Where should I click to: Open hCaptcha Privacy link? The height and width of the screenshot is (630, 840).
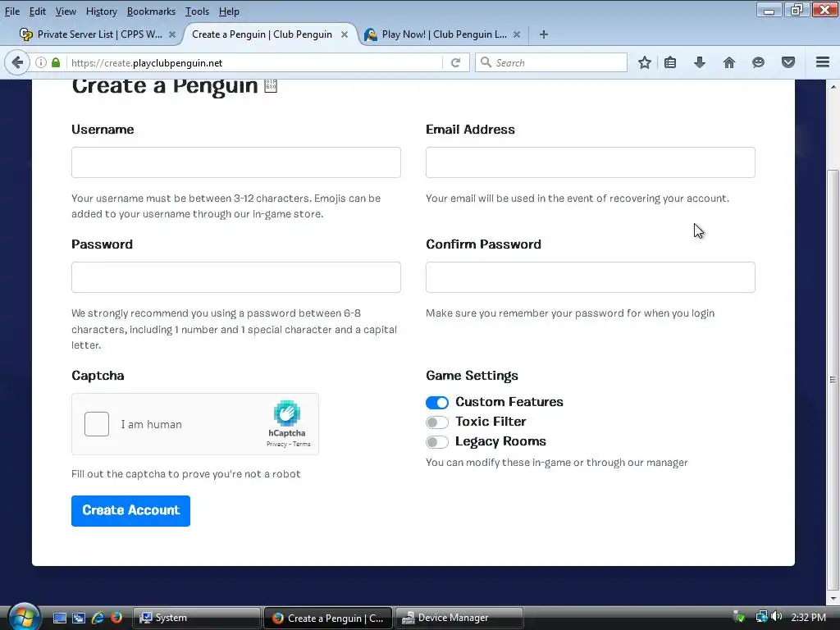pyautogui.click(x=276, y=444)
